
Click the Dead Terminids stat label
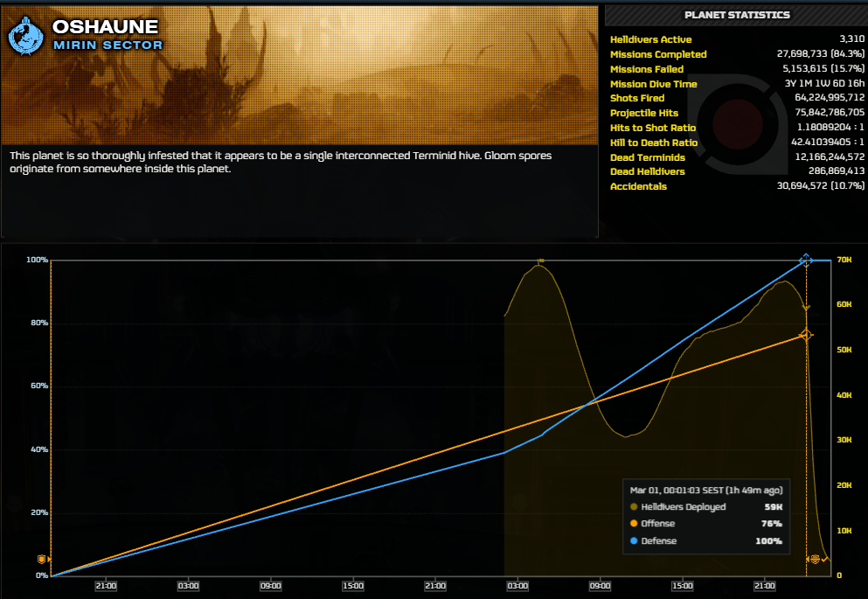pos(647,157)
